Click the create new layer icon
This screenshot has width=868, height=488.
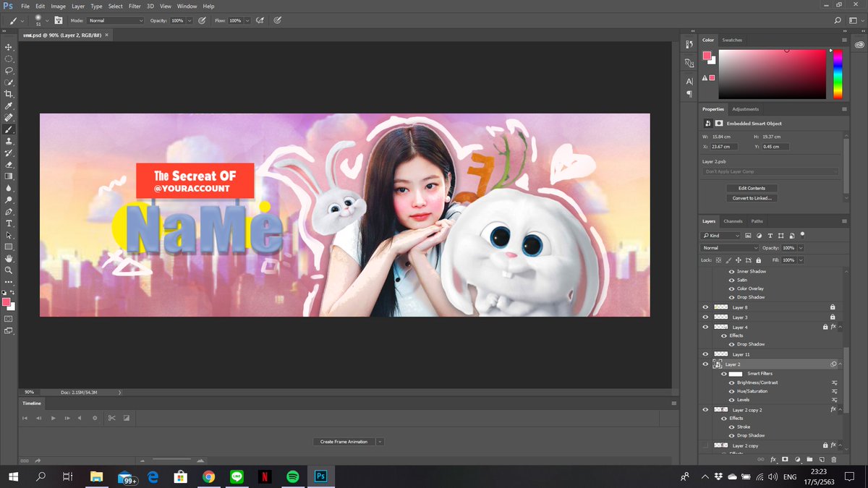click(x=822, y=459)
